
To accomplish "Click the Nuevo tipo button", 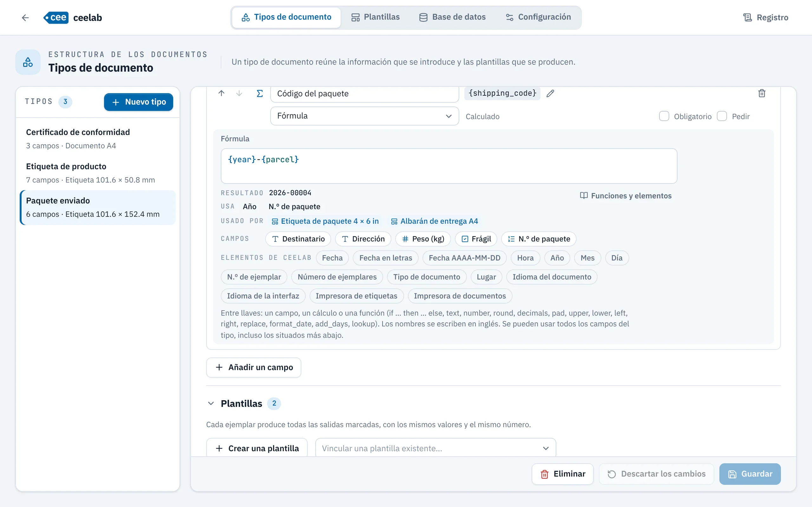I will [x=139, y=102].
